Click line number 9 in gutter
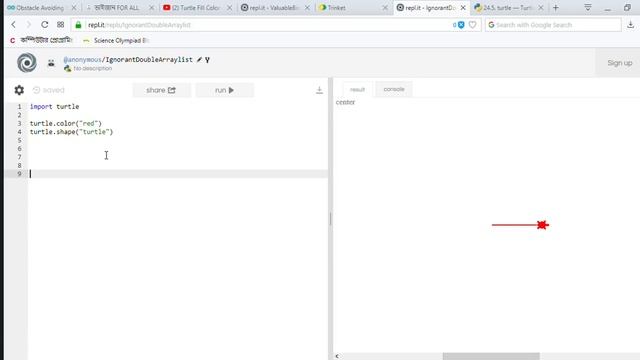 tap(19, 174)
